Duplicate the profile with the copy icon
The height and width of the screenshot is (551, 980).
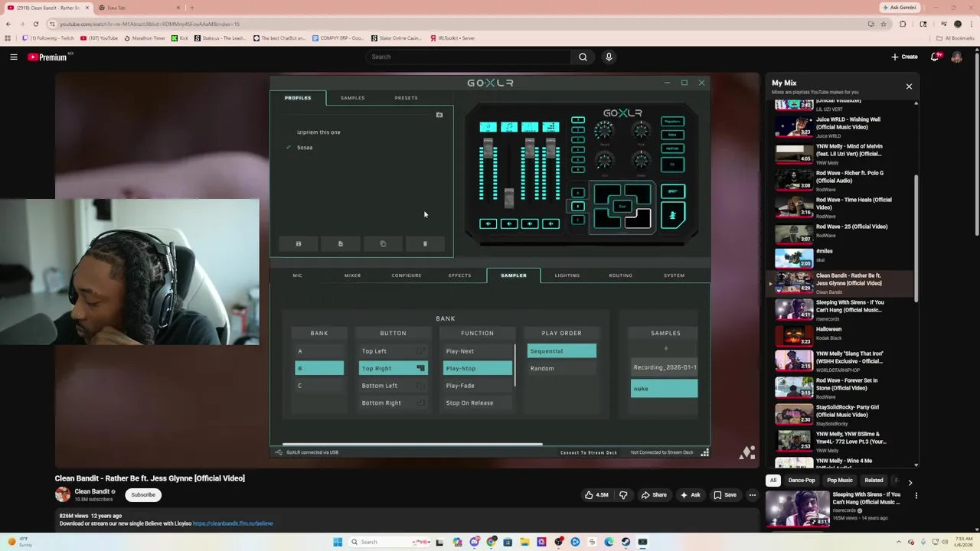(x=383, y=243)
